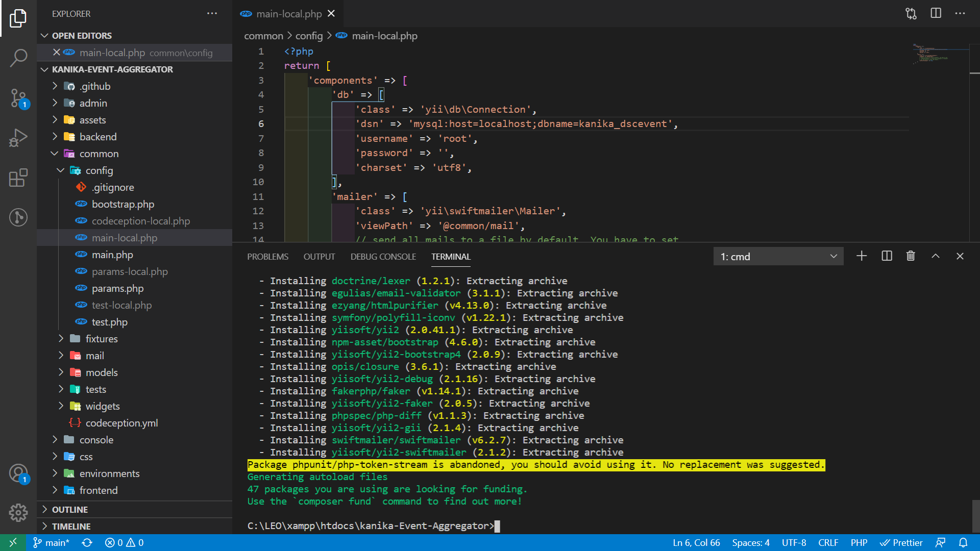This screenshot has width=980, height=551.
Task: Open test-local.php file
Action: 135,305
